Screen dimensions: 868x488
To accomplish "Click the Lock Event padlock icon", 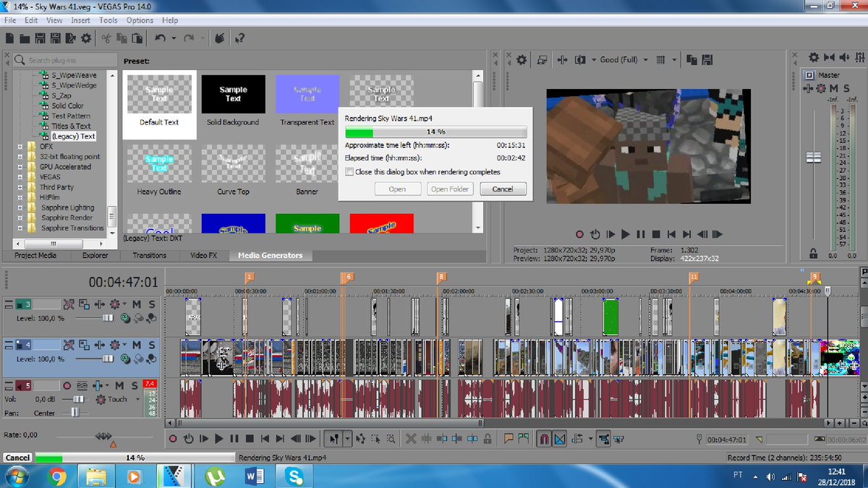I will point(488,439).
